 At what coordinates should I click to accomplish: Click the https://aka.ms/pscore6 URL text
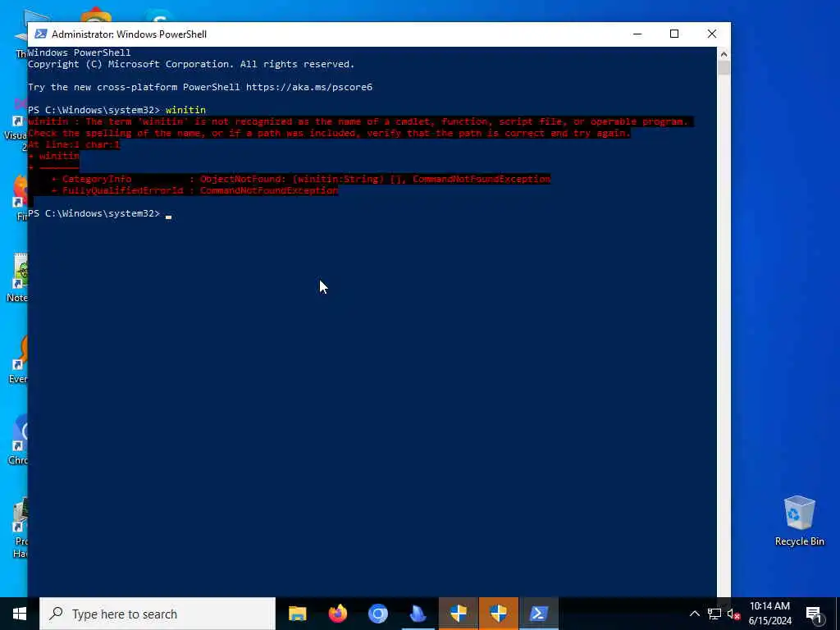click(x=309, y=87)
